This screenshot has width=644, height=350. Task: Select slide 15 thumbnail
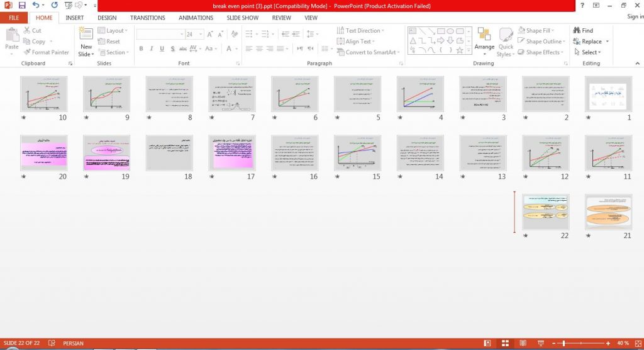coord(357,153)
